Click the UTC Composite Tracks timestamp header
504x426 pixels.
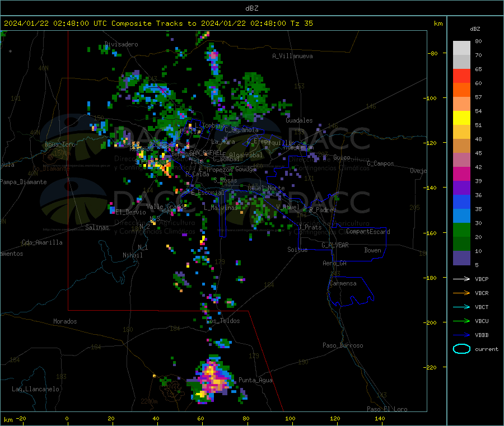[158, 24]
